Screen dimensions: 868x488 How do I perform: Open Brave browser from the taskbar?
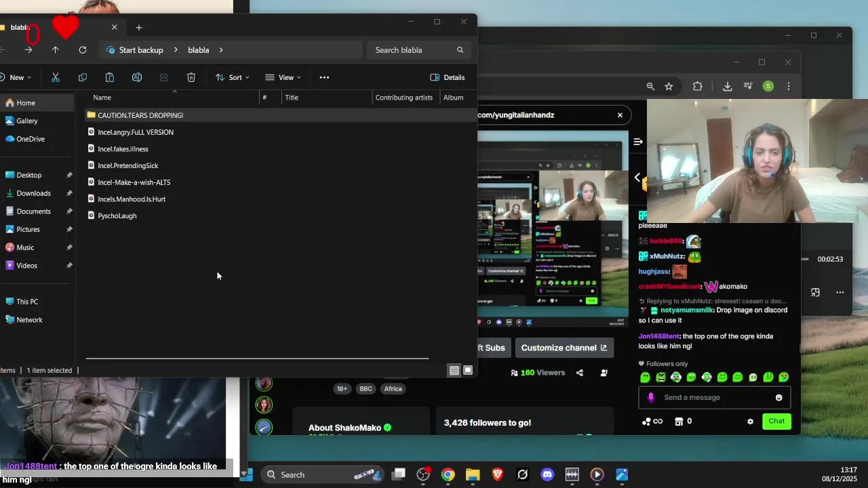(498, 474)
